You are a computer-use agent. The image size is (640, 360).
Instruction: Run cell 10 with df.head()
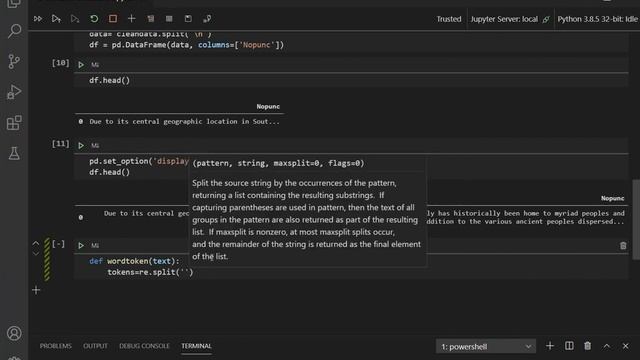pos(81,64)
